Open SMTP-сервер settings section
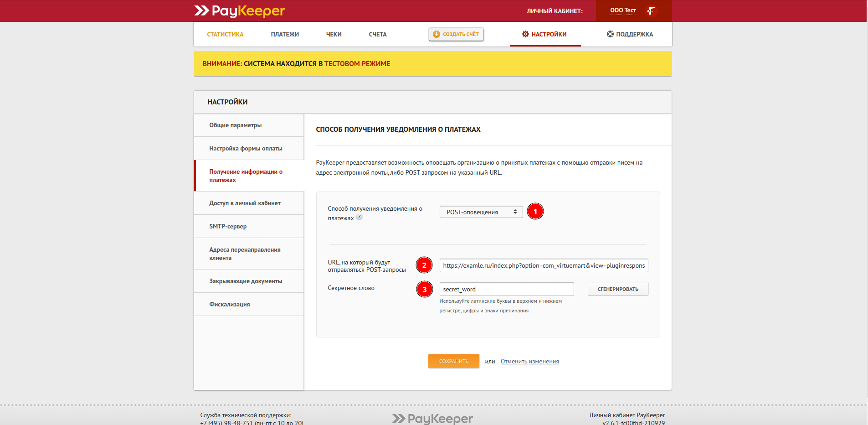 228,226
